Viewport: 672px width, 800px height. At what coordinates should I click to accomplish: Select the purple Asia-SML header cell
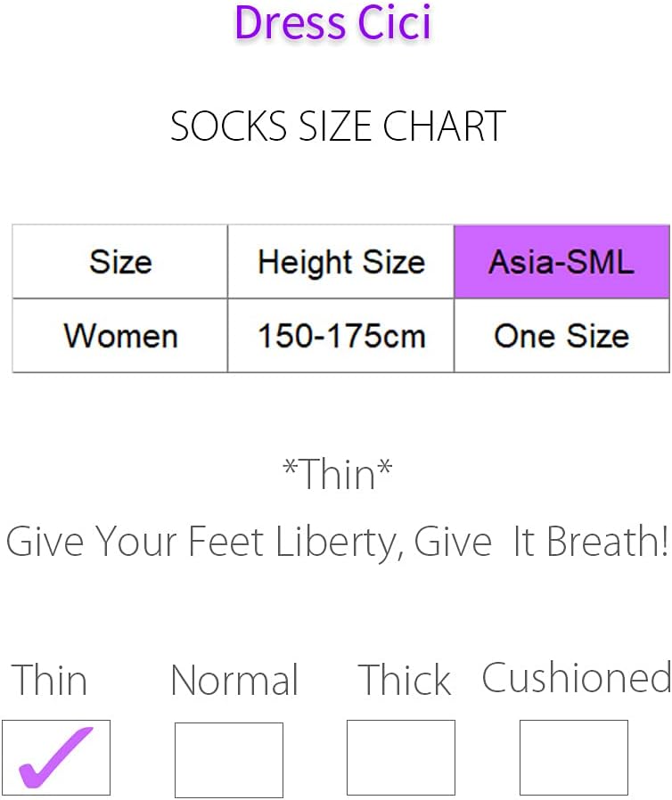pyautogui.click(x=561, y=262)
